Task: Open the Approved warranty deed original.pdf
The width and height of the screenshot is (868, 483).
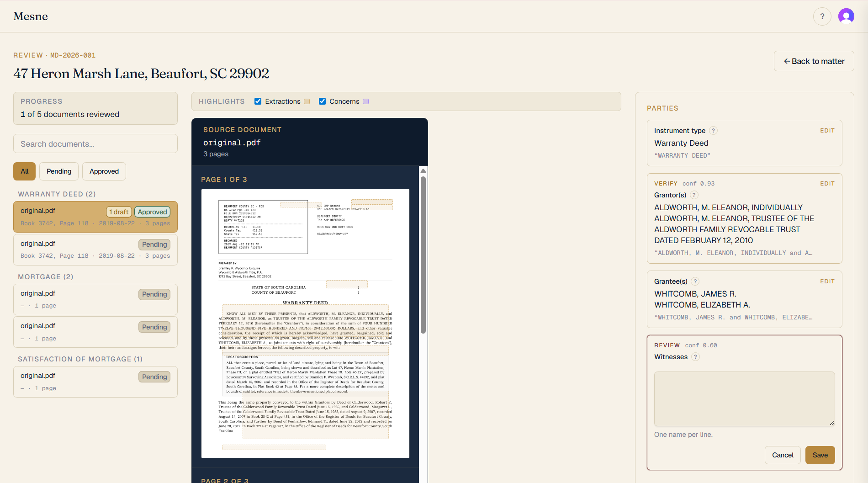Action: click(x=95, y=217)
